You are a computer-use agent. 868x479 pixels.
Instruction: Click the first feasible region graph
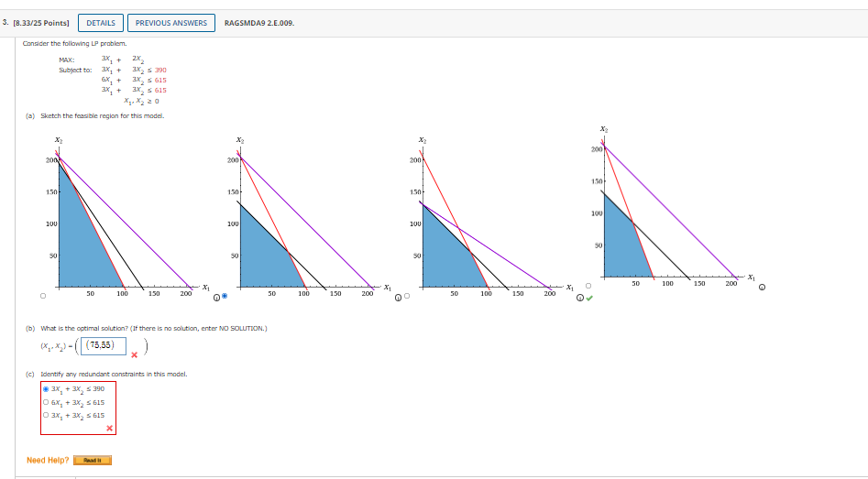[126, 217]
